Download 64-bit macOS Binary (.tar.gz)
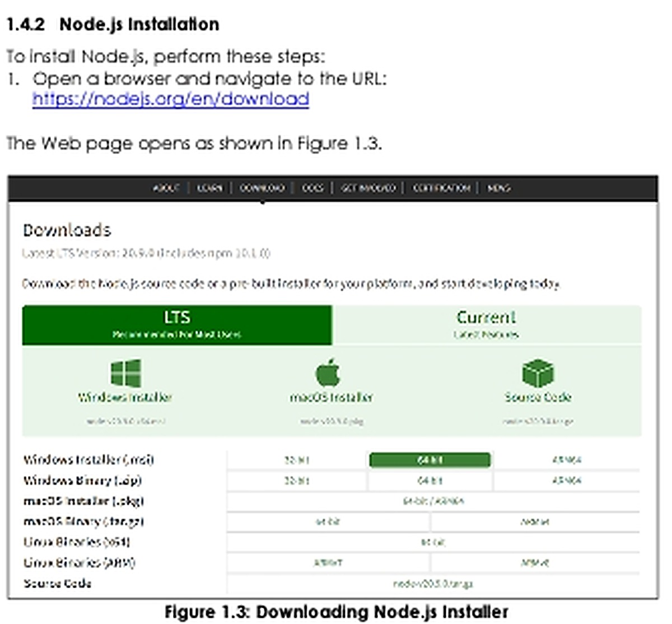Image resolution: width=672 pixels, height=624 pixels. click(328, 521)
